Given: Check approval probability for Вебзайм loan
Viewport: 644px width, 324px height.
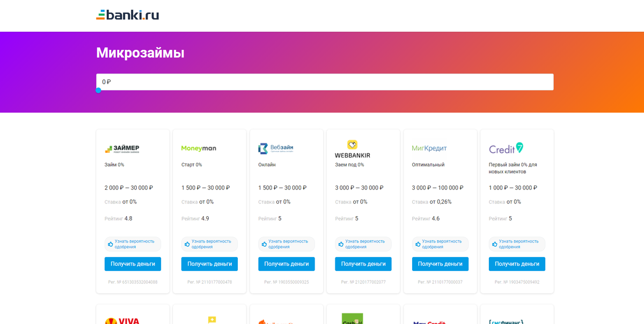Looking at the screenshot, I should click(287, 244).
